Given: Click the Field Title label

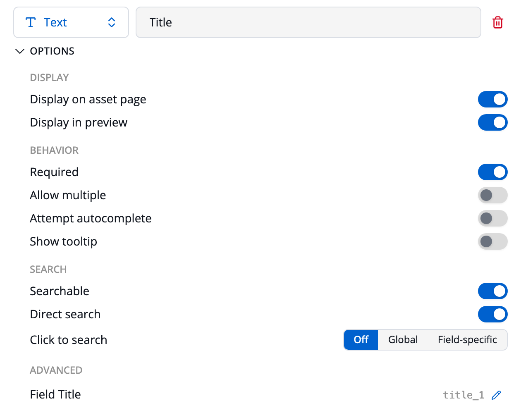Looking at the screenshot, I should tap(55, 394).
